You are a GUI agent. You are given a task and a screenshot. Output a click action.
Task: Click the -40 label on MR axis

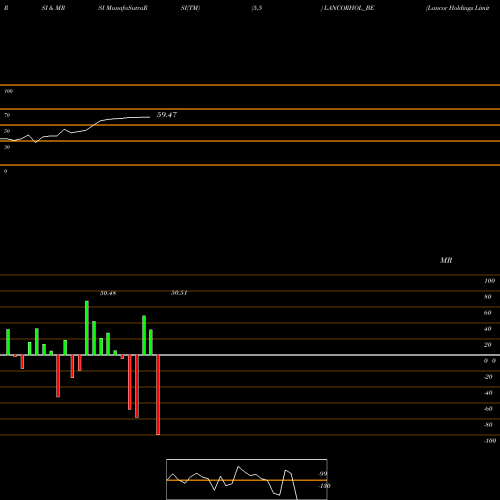(x=488, y=393)
